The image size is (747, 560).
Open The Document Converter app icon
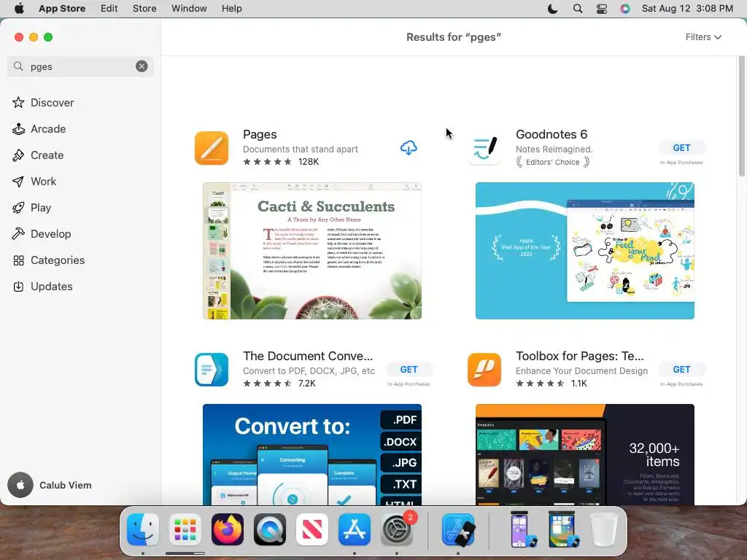(x=212, y=370)
